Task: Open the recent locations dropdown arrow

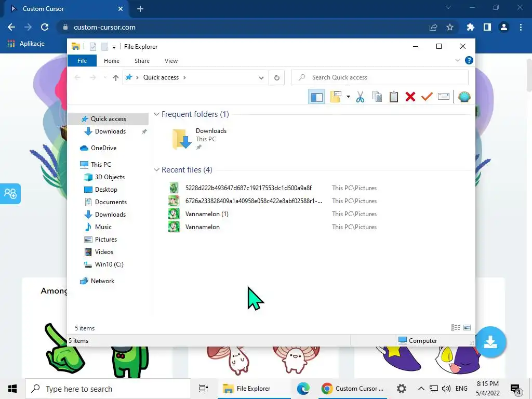Action: tap(105, 78)
